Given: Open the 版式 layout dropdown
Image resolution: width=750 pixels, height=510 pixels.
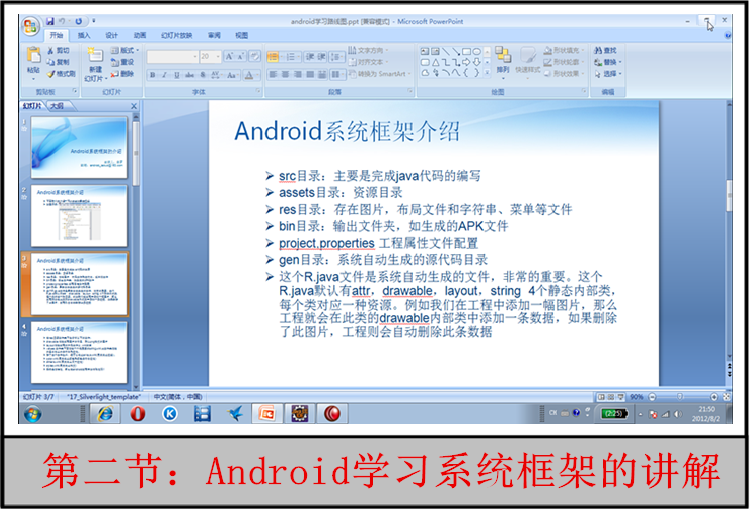Looking at the screenshot, I should click(x=125, y=50).
